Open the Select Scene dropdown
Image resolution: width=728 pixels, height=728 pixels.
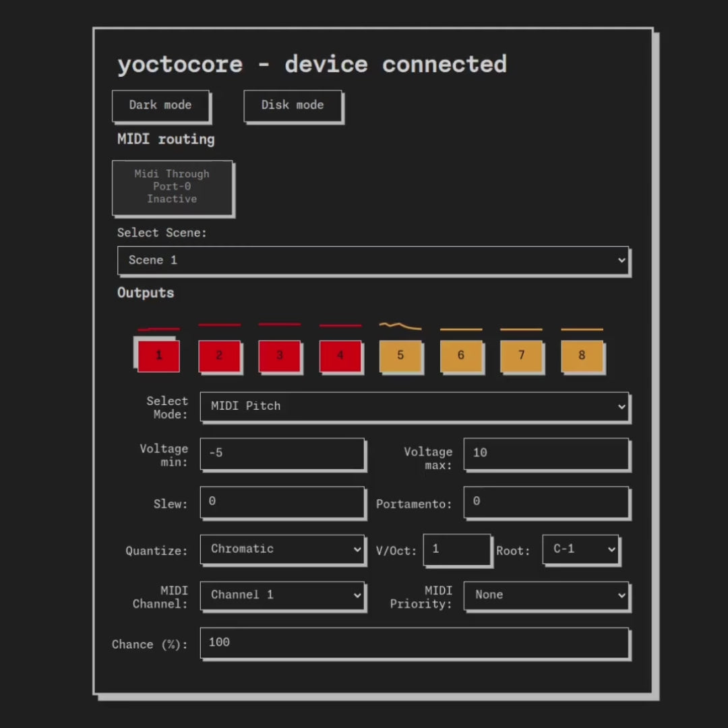(x=373, y=260)
